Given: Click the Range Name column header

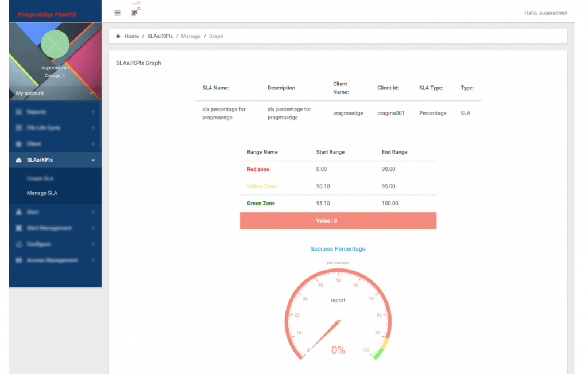Looking at the screenshot, I should pos(262,152).
